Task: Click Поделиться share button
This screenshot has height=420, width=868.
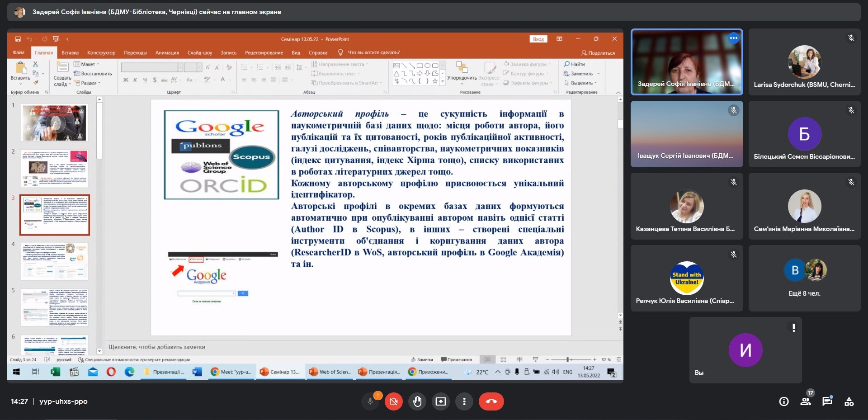Action: 598,53
